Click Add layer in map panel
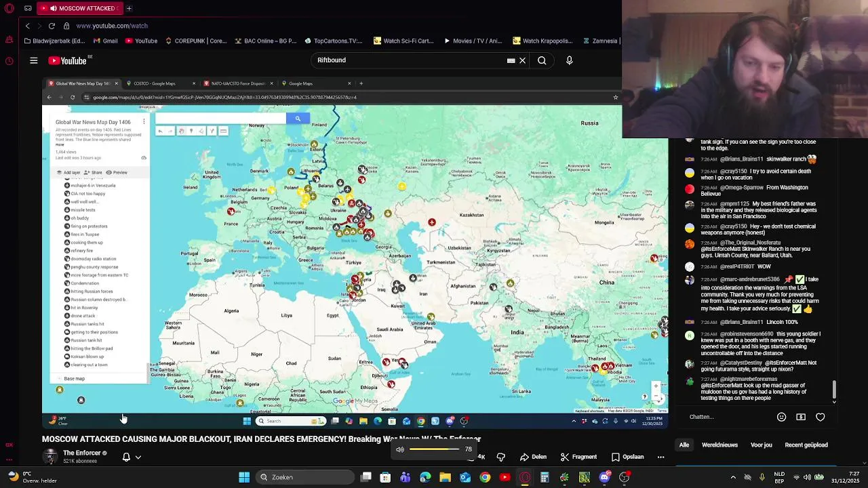 coord(68,172)
